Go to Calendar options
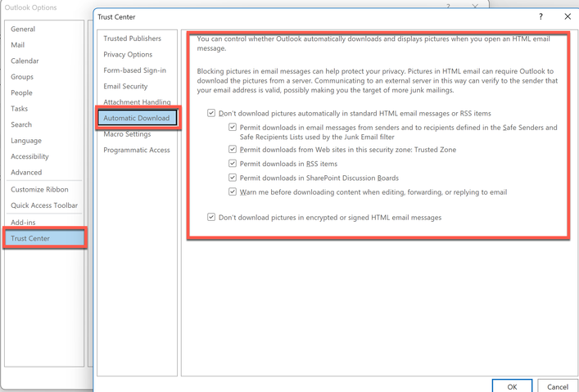This screenshot has width=579, height=392. coord(25,61)
